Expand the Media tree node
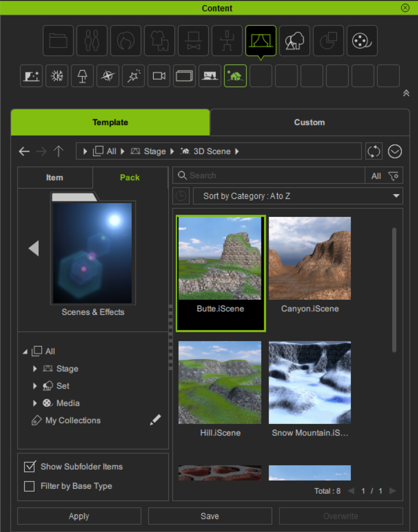Screen dimensions: 418x532 coord(35,403)
